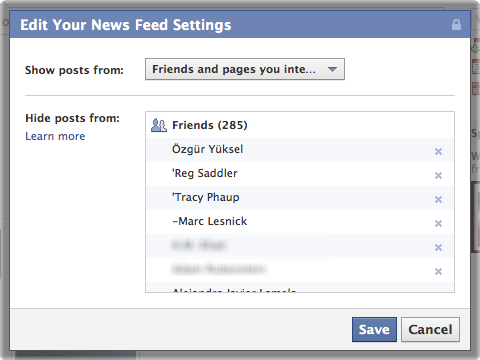480x360 pixels.
Task: Click the Friends (285) heading
Action: [210, 125]
